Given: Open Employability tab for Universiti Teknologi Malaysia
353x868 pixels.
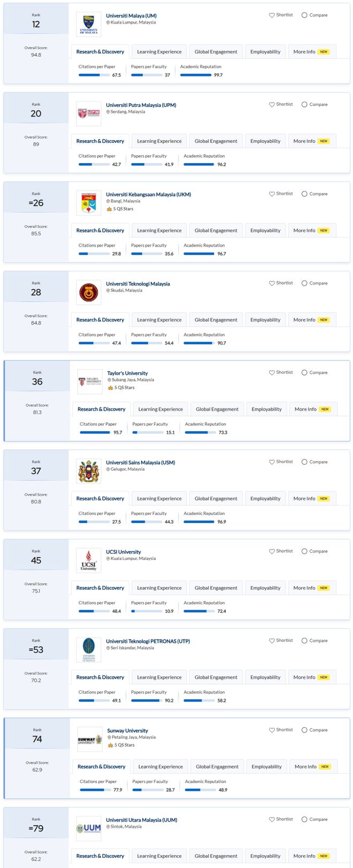Looking at the screenshot, I should pos(265,320).
